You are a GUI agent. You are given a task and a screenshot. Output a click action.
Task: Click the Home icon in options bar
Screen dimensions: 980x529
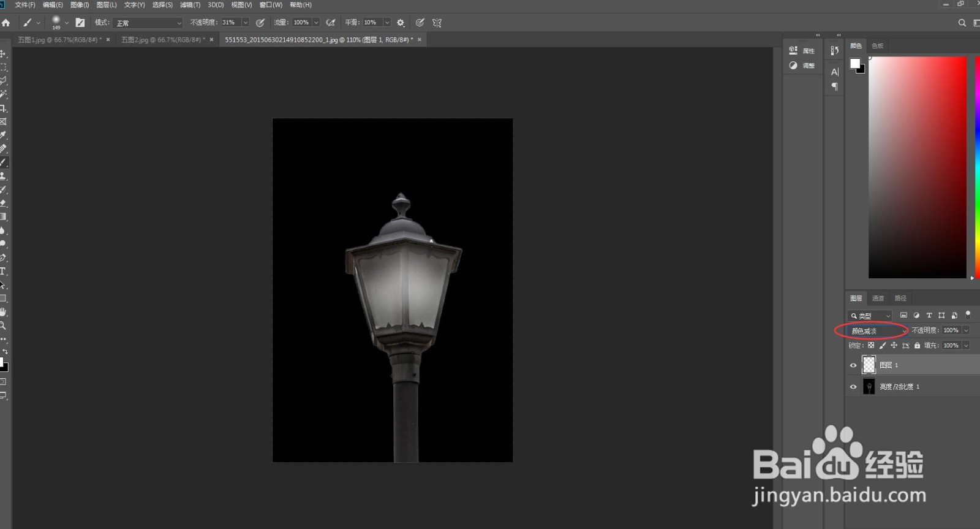(6, 23)
